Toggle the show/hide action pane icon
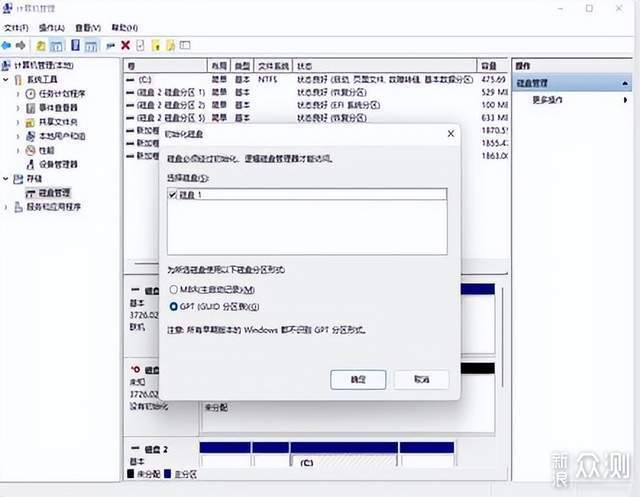This screenshot has height=497, width=640. tap(91, 46)
